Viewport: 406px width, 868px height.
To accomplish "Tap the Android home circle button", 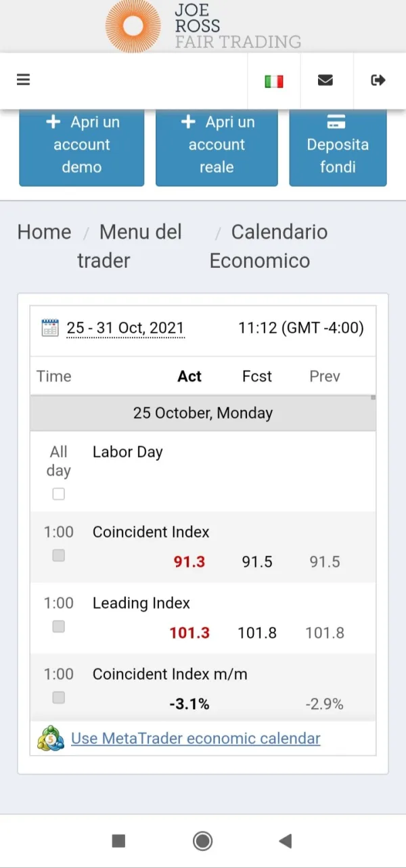I will click(202, 841).
